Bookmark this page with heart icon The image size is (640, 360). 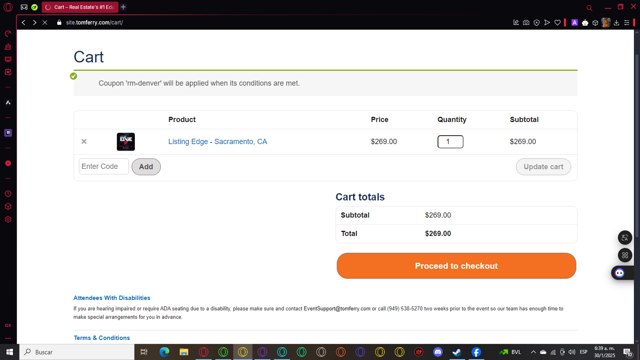(557, 22)
